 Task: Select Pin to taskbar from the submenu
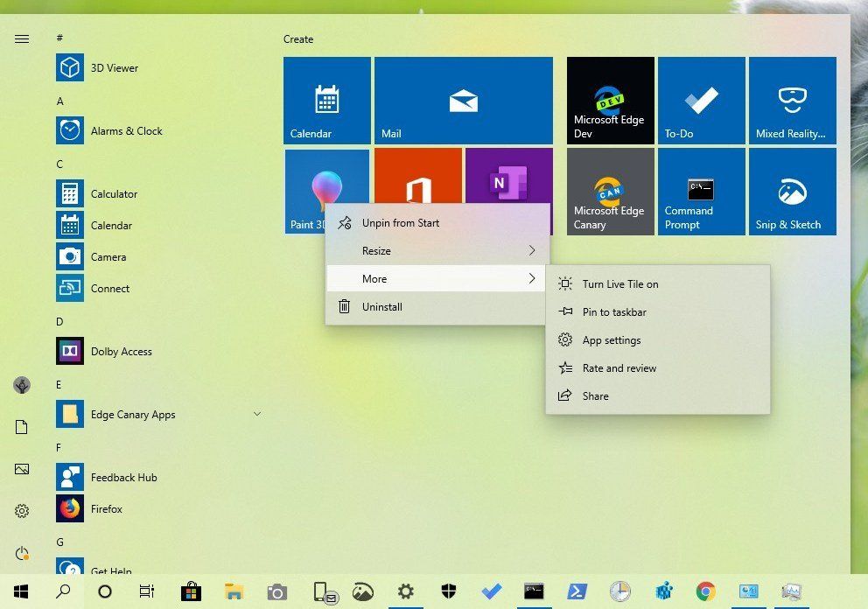click(x=612, y=311)
